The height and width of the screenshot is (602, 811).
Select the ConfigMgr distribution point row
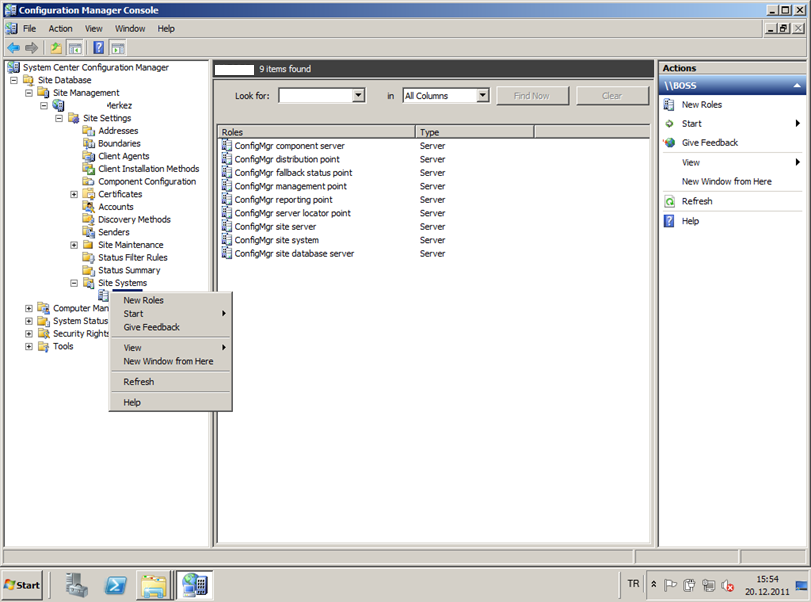(434, 159)
